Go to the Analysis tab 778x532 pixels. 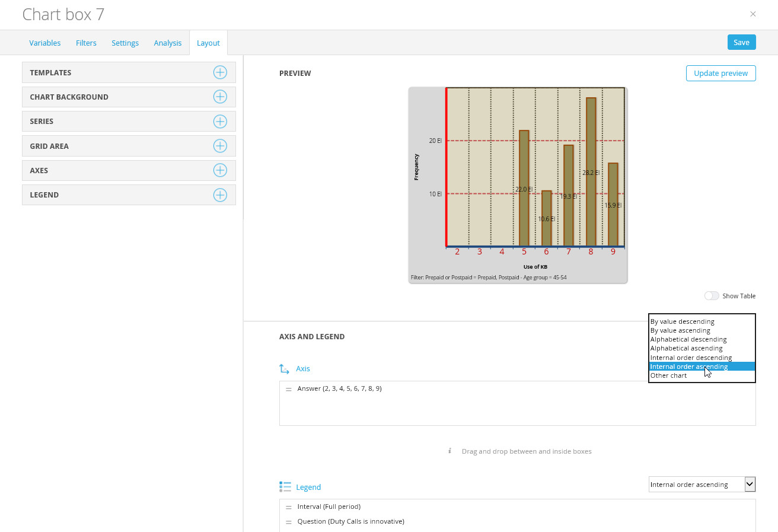click(167, 43)
